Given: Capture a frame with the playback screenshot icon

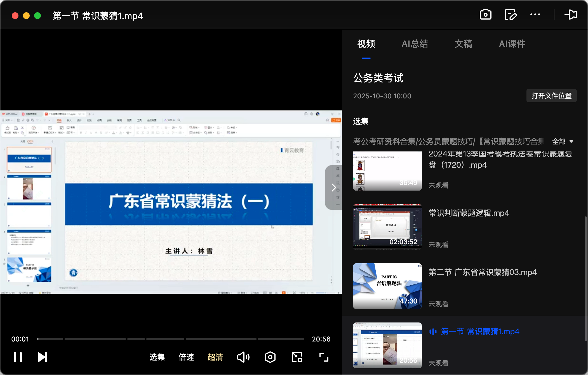Looking at the screenshot, I should (270, 357).
